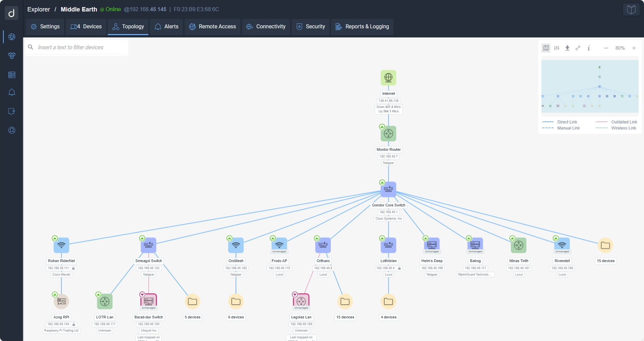This screenshot has height=341, width=644.
Task: Expand the Mordor Router status chevron
Action: pos(382,127)
